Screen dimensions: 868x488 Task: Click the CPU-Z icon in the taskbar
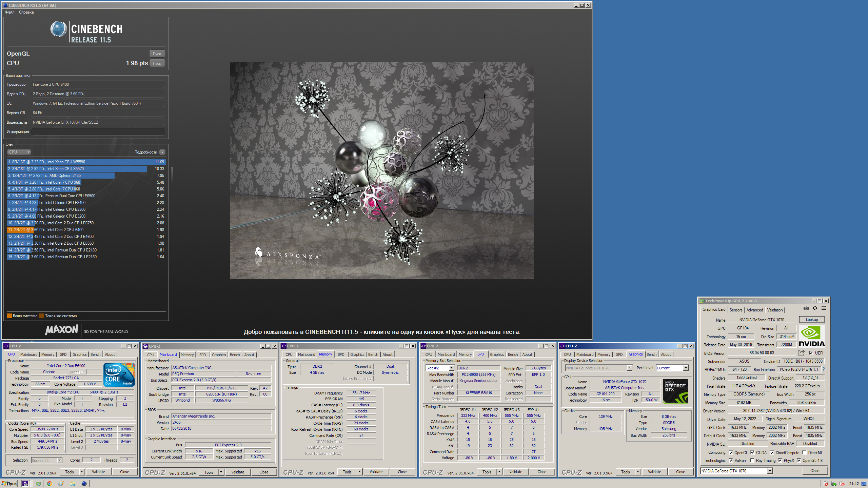pyautogui.click(x=25, y=484)
